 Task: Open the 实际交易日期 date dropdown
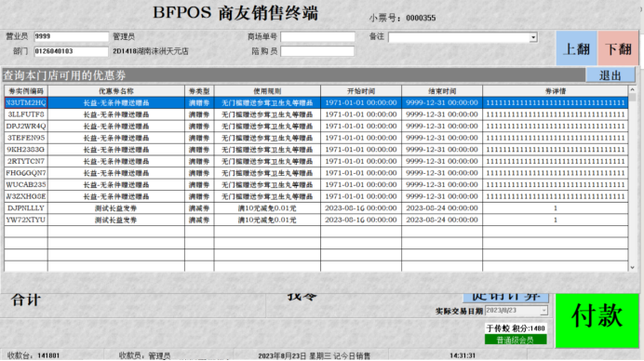[x=543, y=311]
